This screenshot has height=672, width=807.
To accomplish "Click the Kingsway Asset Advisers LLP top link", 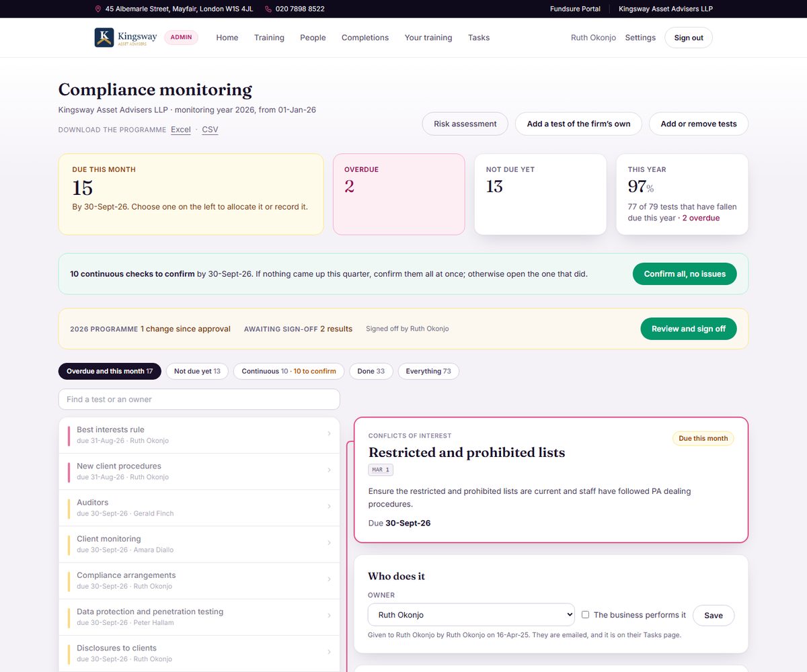I will (666, 9).
